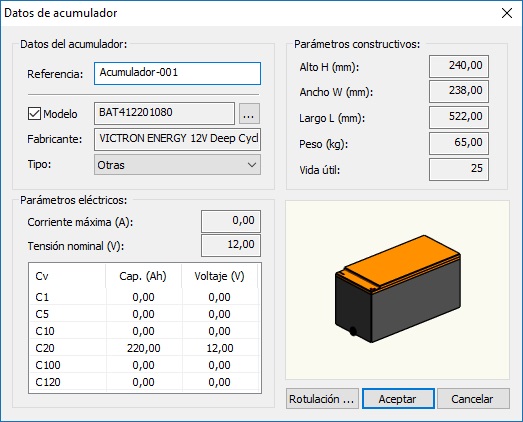Click the Modelo field BAT412201080
The image size is (523, 422).
(x=164, y=113)
